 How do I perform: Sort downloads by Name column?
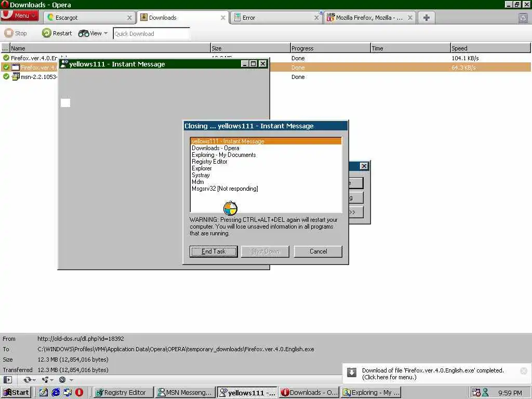110,48
